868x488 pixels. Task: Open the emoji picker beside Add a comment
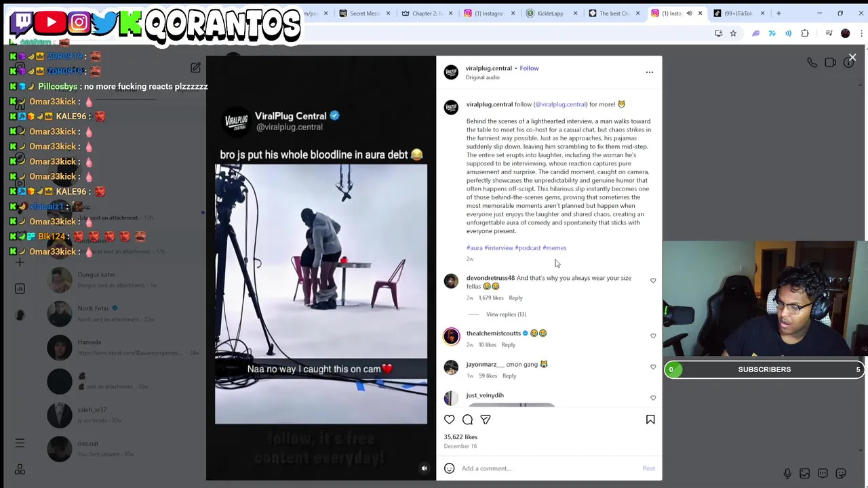click(x=450, y=468)
